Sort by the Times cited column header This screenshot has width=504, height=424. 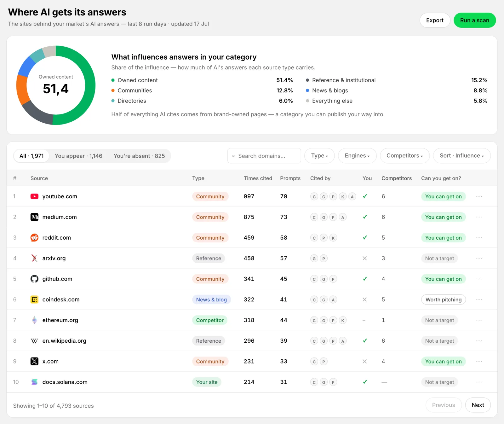coord(258,178)
